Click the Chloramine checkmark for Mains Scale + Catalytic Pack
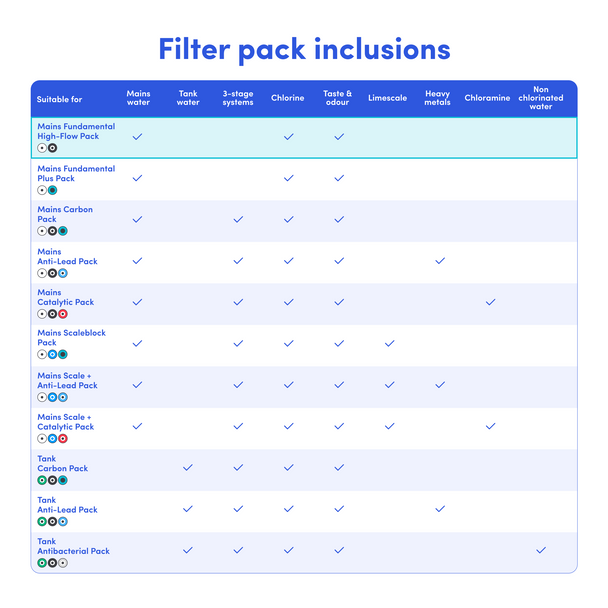Image resolution: width=608 pixels, height=608 pixels. [x=491, y=426]
